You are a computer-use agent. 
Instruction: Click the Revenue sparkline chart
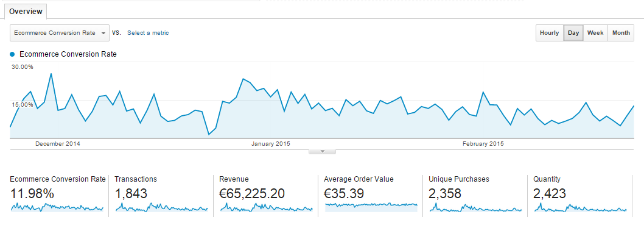pos(266,207)
